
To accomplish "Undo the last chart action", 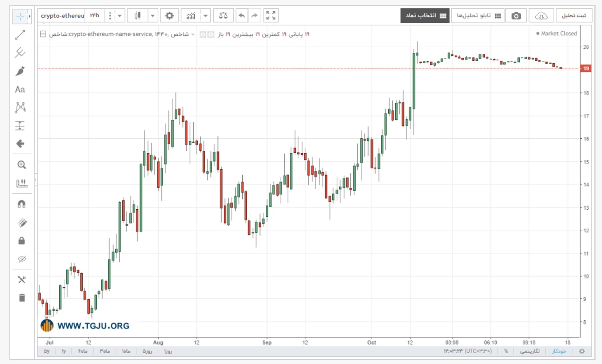I will coord(242,16).
